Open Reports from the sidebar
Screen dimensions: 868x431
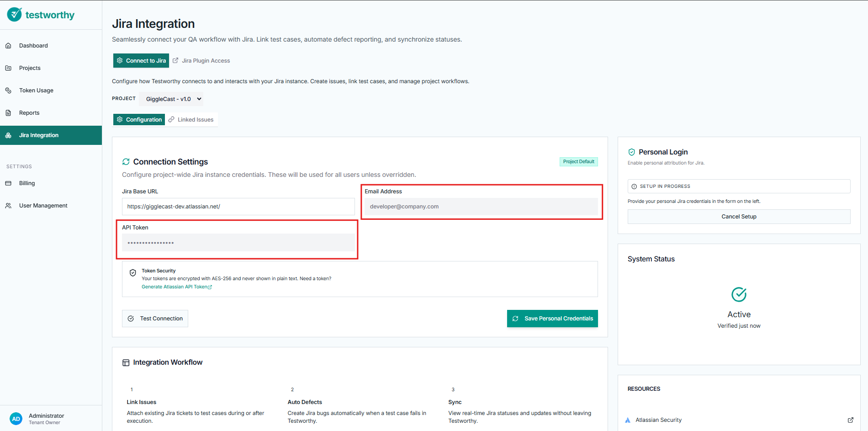51,113
